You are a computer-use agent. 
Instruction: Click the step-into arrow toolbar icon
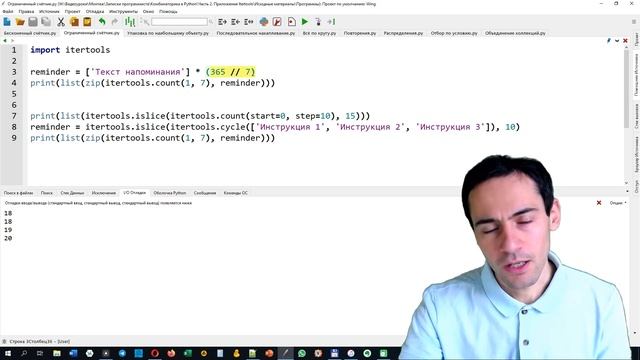331,22
